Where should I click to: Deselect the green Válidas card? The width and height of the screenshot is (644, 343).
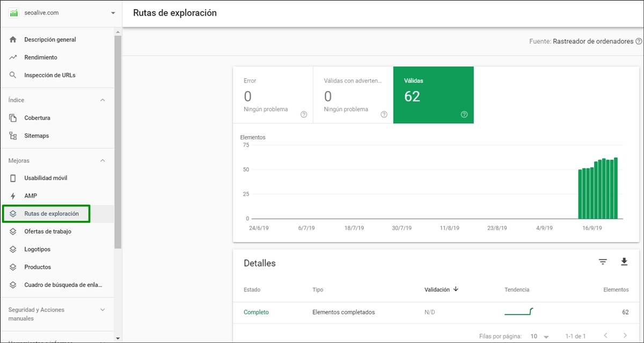point(433,95)
